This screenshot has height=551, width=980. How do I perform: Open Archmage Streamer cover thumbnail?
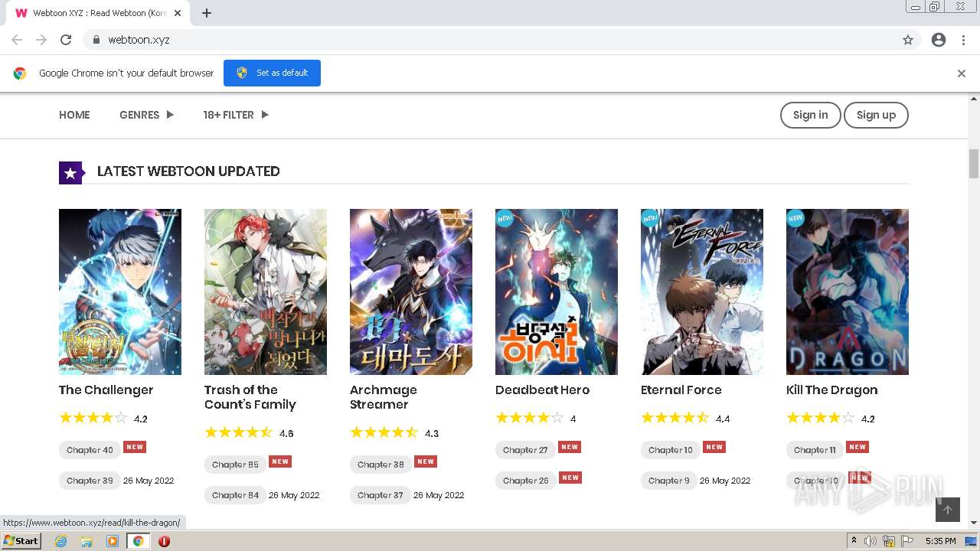(x=411, y=292)
